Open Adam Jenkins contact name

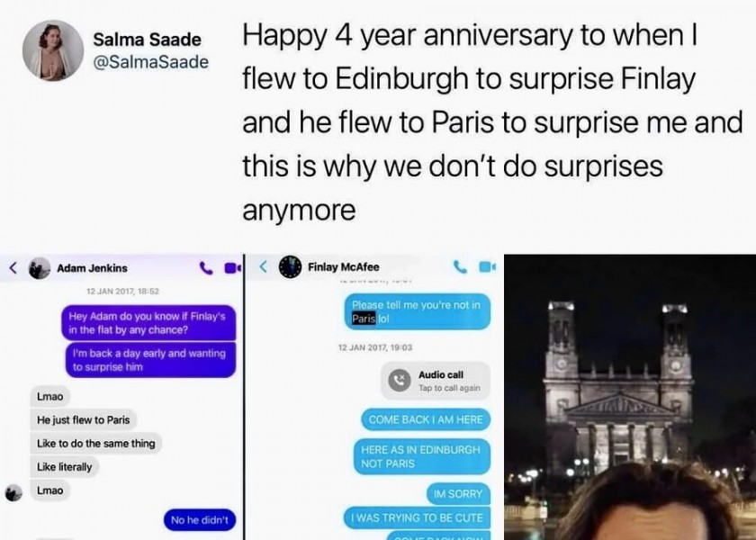[92, 267]
